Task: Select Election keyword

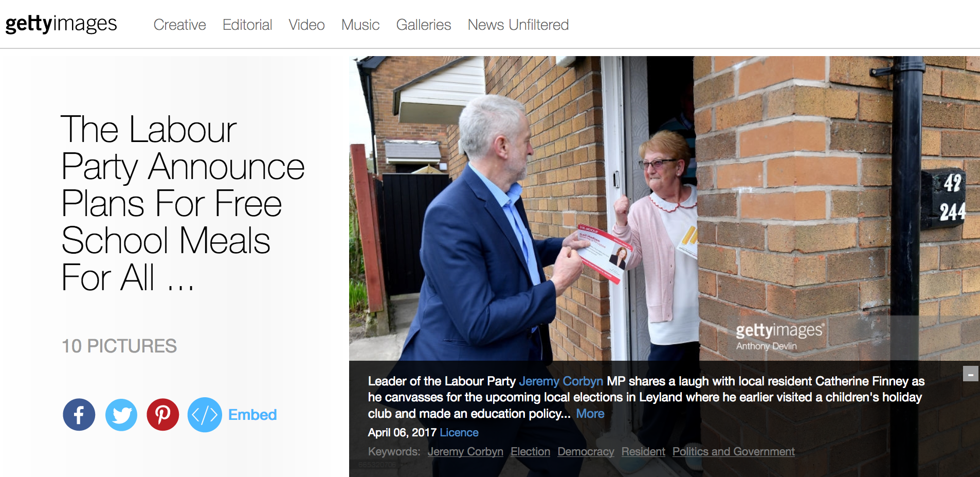Action: 530,452
